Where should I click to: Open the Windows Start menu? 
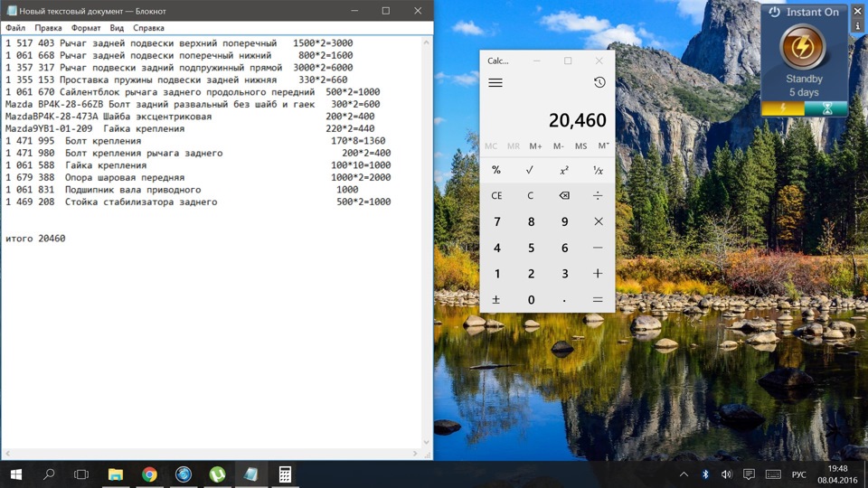16,474
